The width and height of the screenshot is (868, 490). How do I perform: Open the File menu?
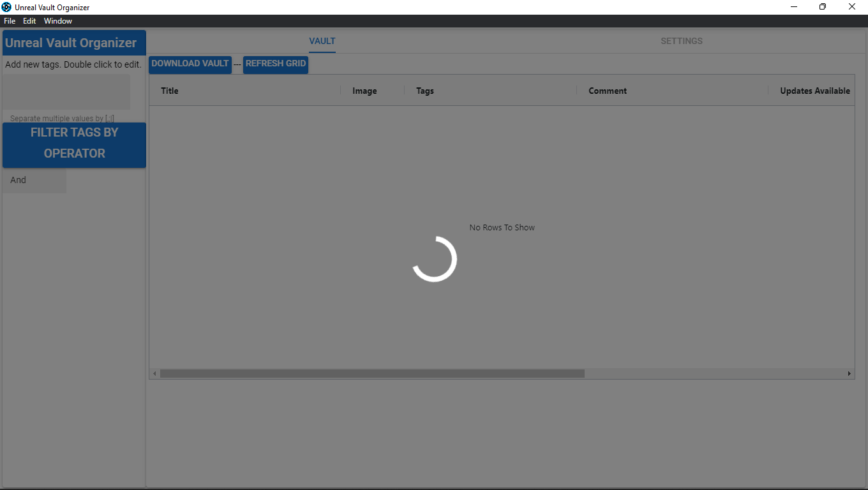tap(10, 21)
